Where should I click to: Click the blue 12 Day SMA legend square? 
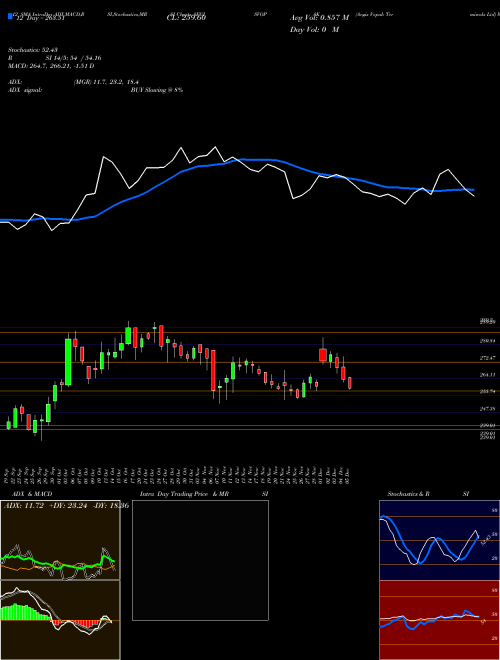coord(10,17)
